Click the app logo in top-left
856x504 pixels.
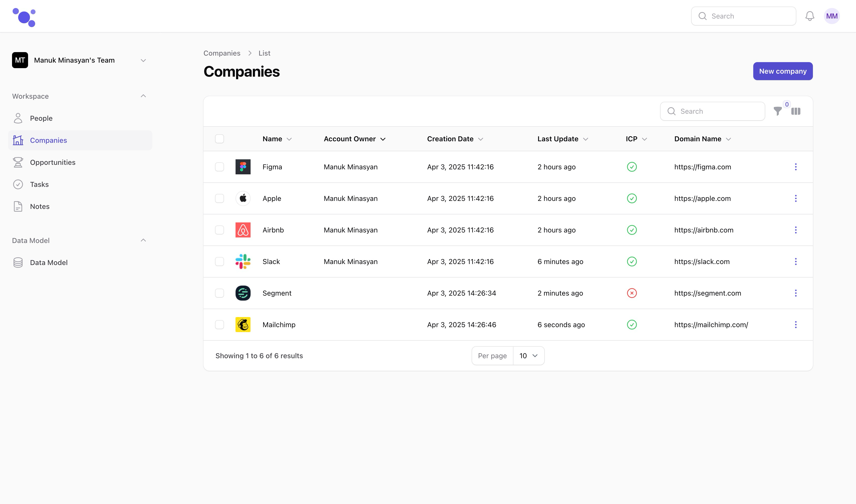[x=24, y=17]
